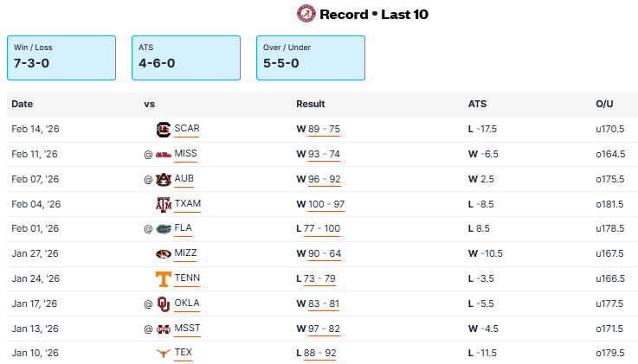Click the Alabama logo in the header
This screenshot has width=638, height=364.
306,14
